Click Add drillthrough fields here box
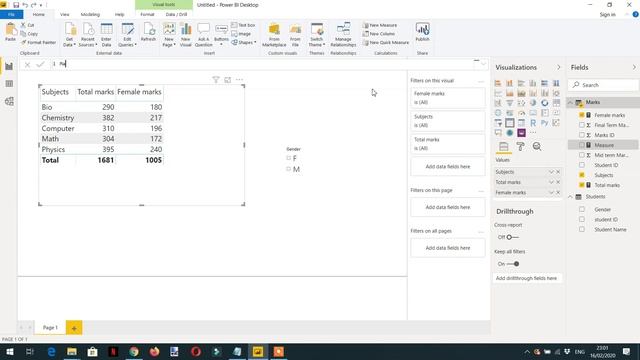This screenshot has width=640, height=360. (x=527, y=278)
